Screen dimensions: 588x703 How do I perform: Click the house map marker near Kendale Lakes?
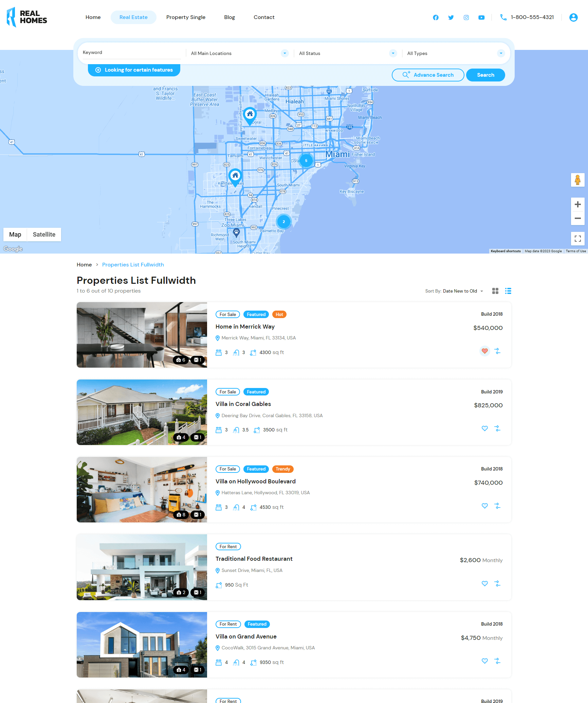point(235,178)
